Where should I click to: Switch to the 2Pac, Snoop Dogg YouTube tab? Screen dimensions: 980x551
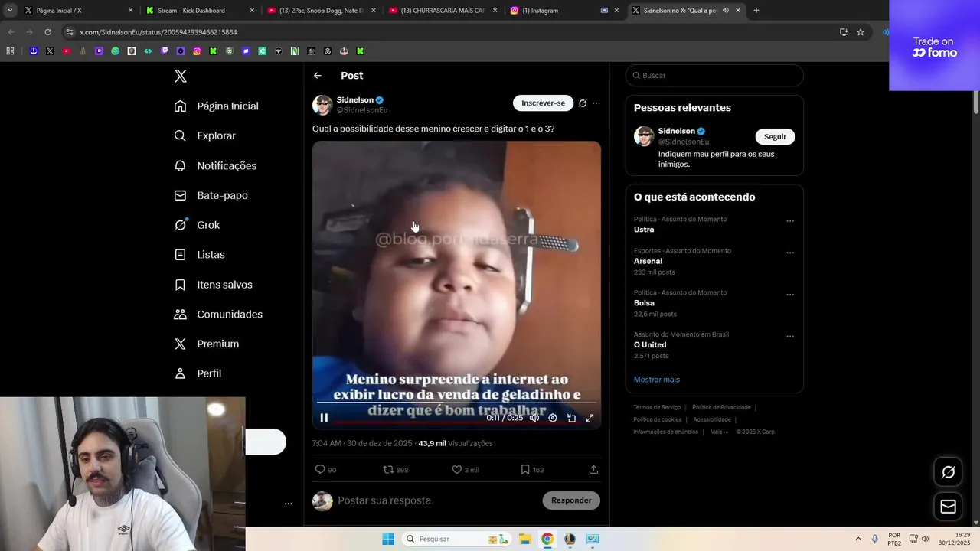tap(321, 11)
